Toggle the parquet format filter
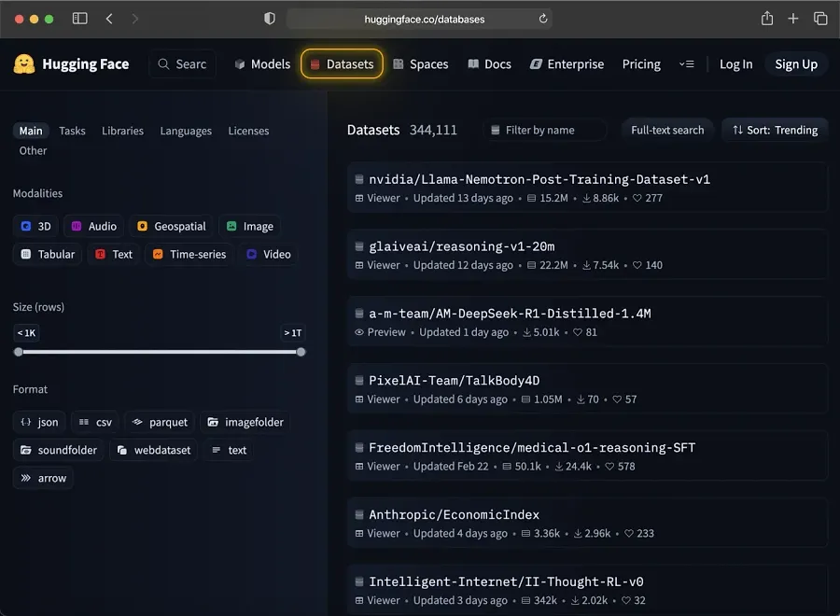The width and height of the screenshot is (840, 616). 160,422
